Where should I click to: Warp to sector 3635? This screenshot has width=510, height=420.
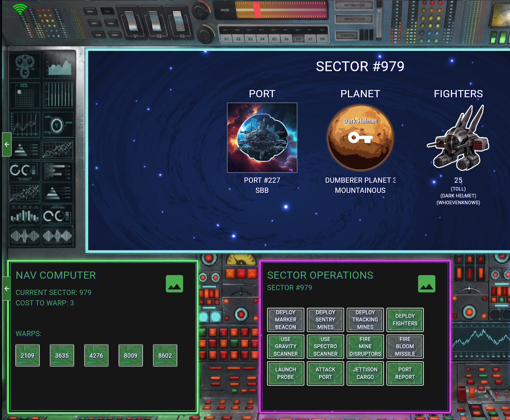(62, 355)
